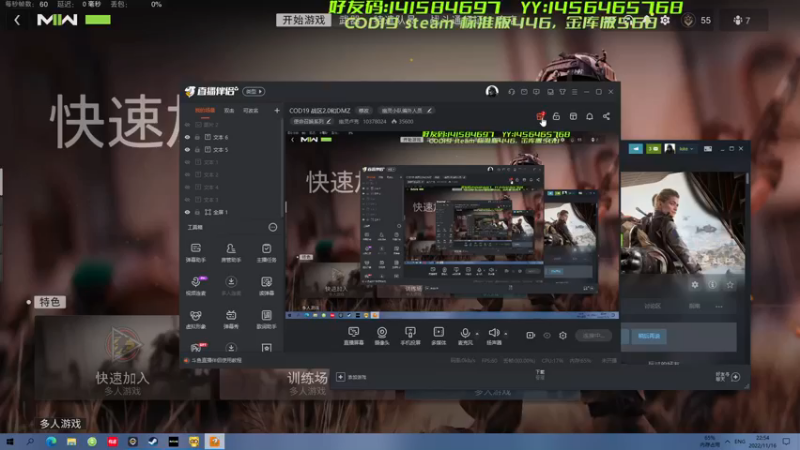Select the 开始游戏 tab in game menu
Screen dimensions: 800x450
[x=304, y=20]
